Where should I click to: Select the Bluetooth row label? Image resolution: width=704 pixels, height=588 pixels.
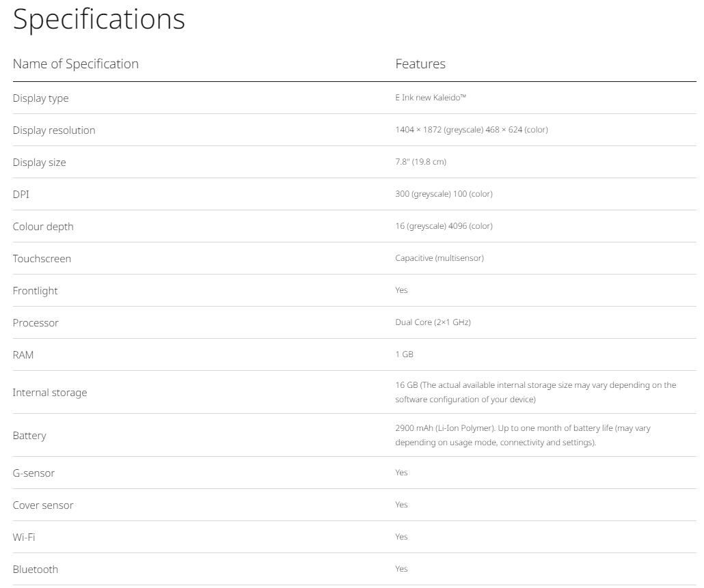coord(36,570)
